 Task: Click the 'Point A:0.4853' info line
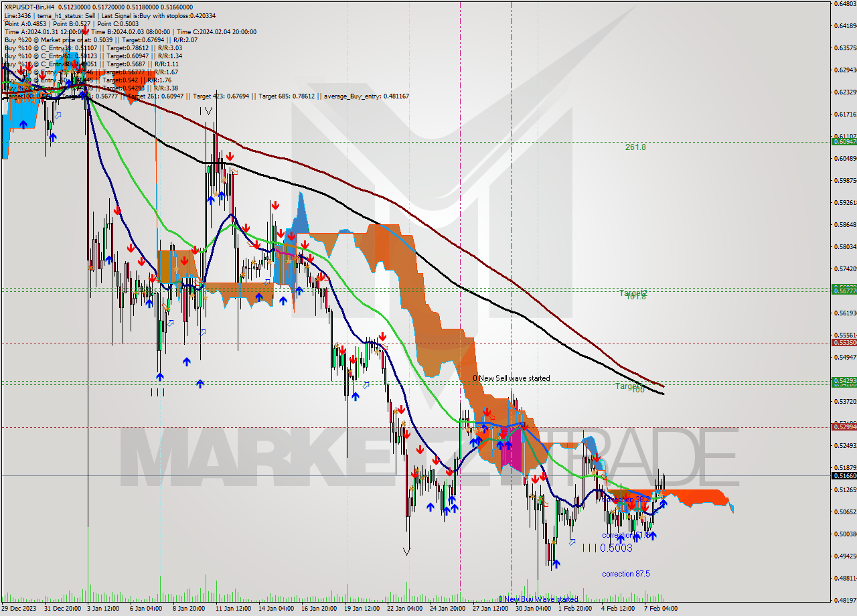pyautogui.click(x=25, y=23)
